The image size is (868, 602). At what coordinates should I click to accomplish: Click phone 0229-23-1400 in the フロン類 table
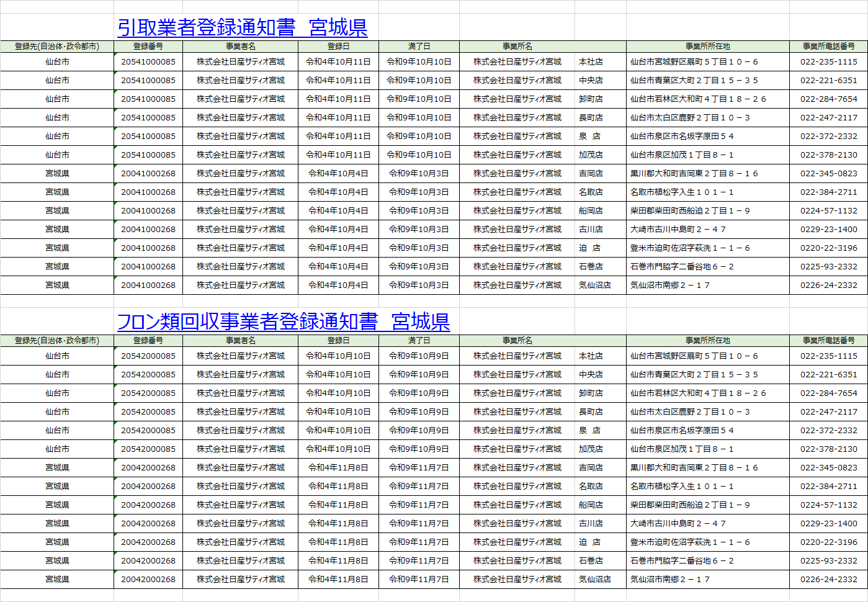point(828,524)
